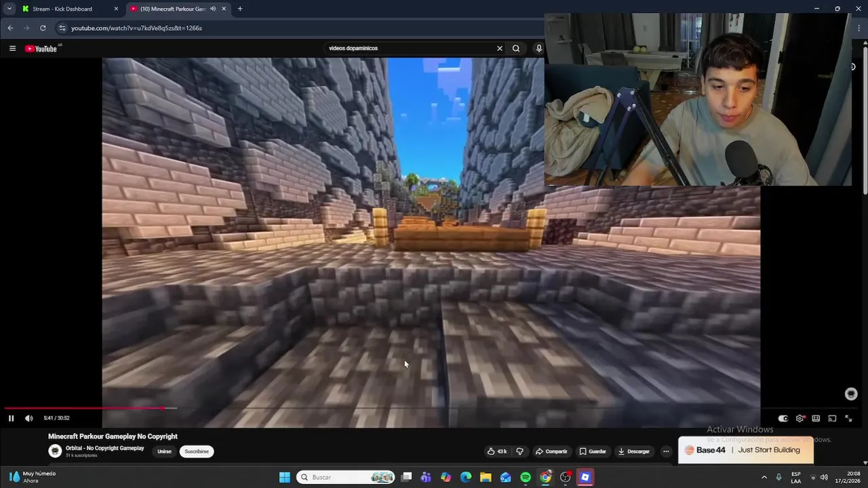Open the Task View taskbar icon
The width and height of the screenshot is (868, 488).
(406, 477)
